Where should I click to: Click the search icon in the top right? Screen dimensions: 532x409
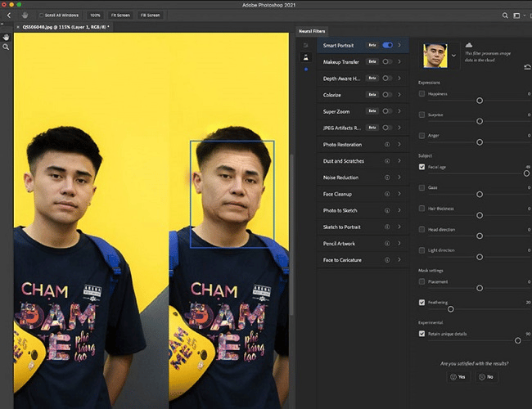point(505,15)
